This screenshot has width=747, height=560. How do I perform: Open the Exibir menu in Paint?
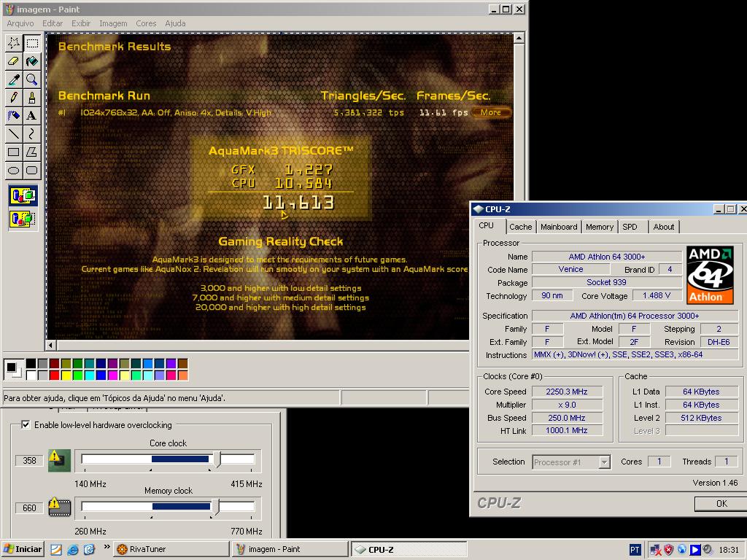81,23
